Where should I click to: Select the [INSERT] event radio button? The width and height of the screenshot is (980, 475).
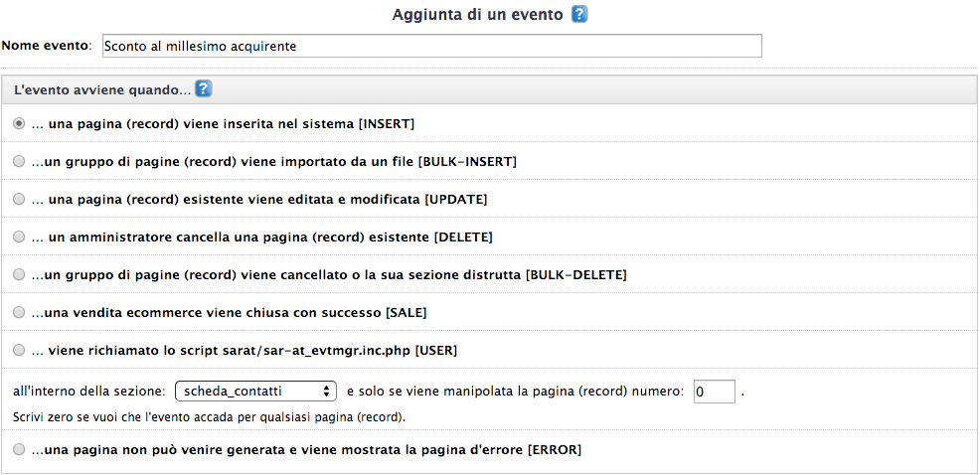tap(19, 124)
